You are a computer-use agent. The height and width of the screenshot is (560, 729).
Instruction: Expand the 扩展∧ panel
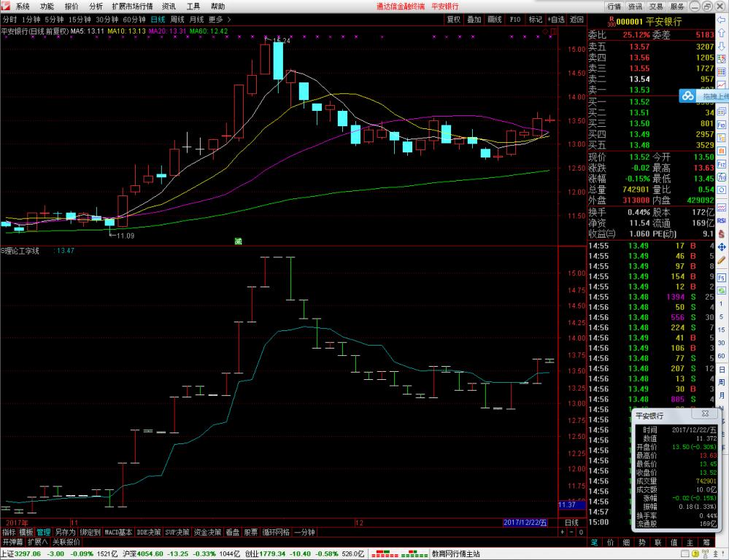37,542
